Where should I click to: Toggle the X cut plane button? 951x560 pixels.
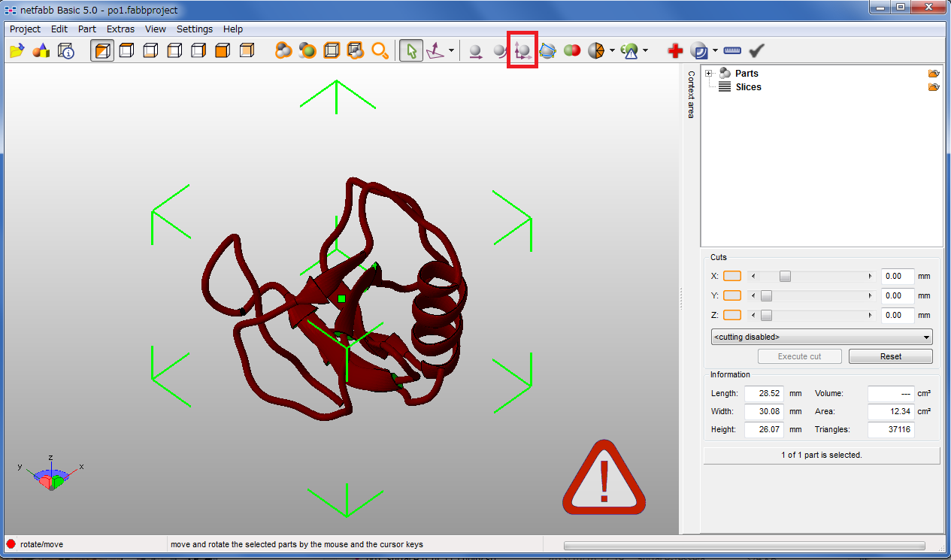pyautogui.click(x=731, y=277)
